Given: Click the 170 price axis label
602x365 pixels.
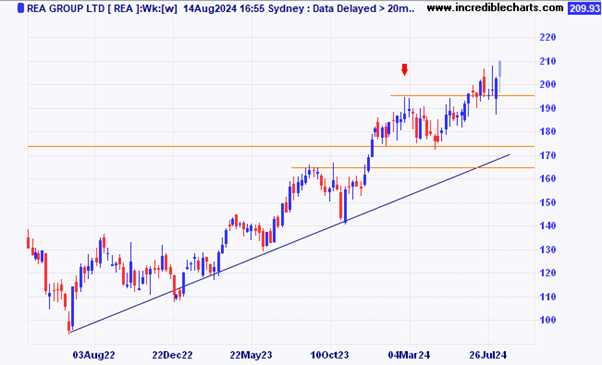Looking at the screenshot, I should (x=547, y=155).
